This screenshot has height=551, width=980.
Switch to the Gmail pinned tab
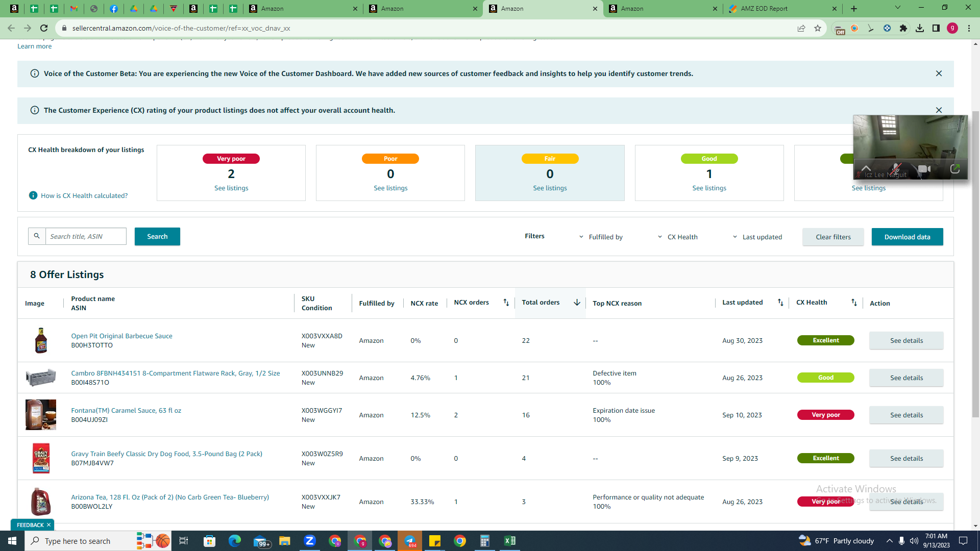tap(74, 9)
